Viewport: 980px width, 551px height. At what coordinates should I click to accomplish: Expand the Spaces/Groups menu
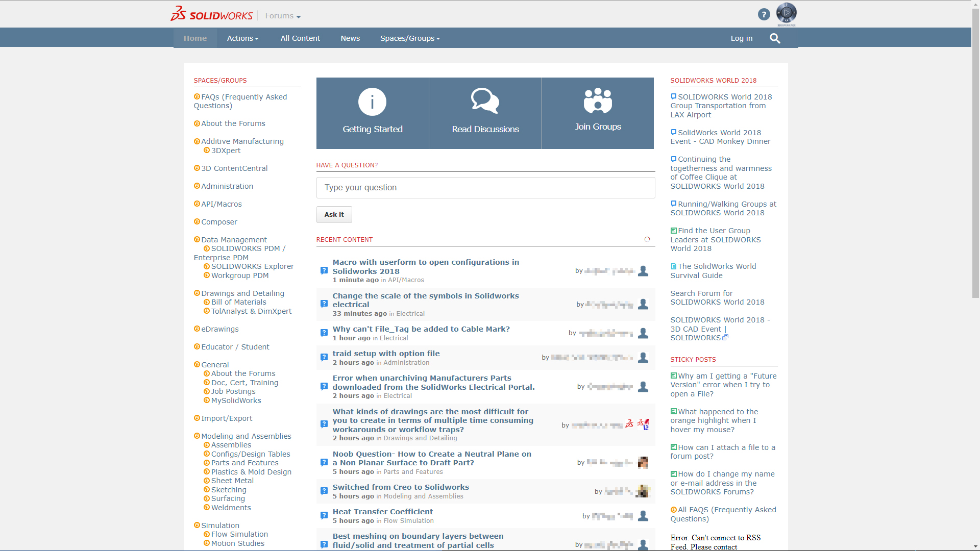(x=409, y=38)
